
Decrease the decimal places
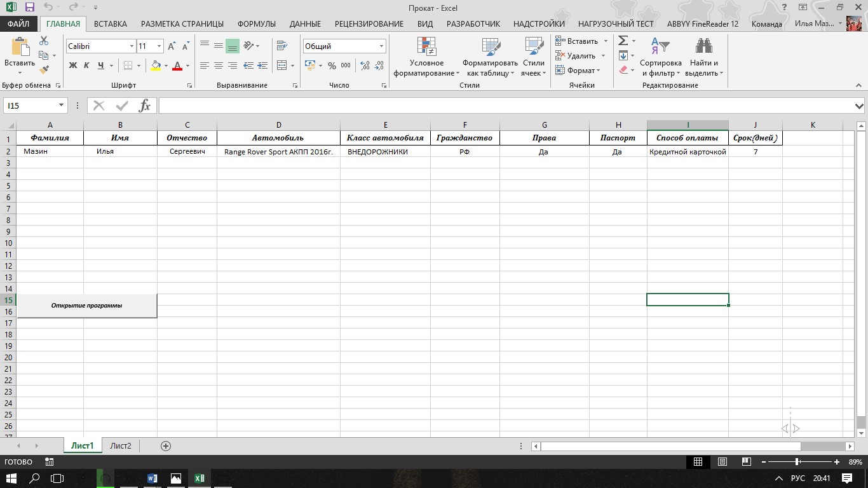(x=379, y=65)
